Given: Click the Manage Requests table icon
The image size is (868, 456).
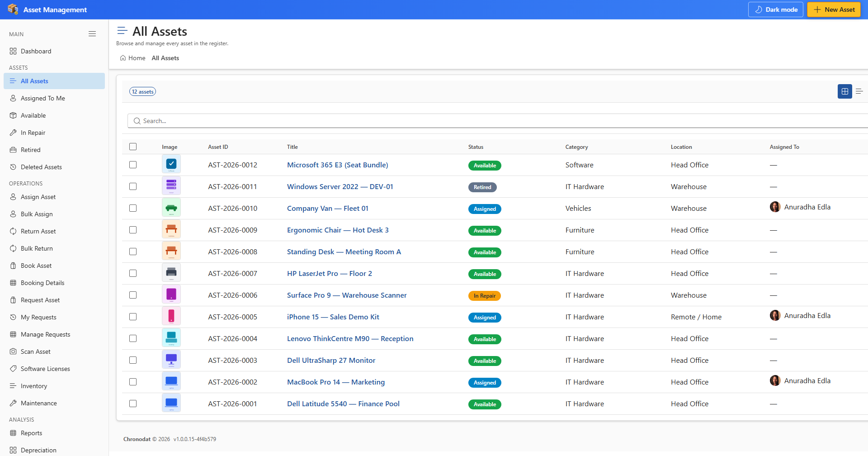Looking at the screenshot, I should coord(13,334).
